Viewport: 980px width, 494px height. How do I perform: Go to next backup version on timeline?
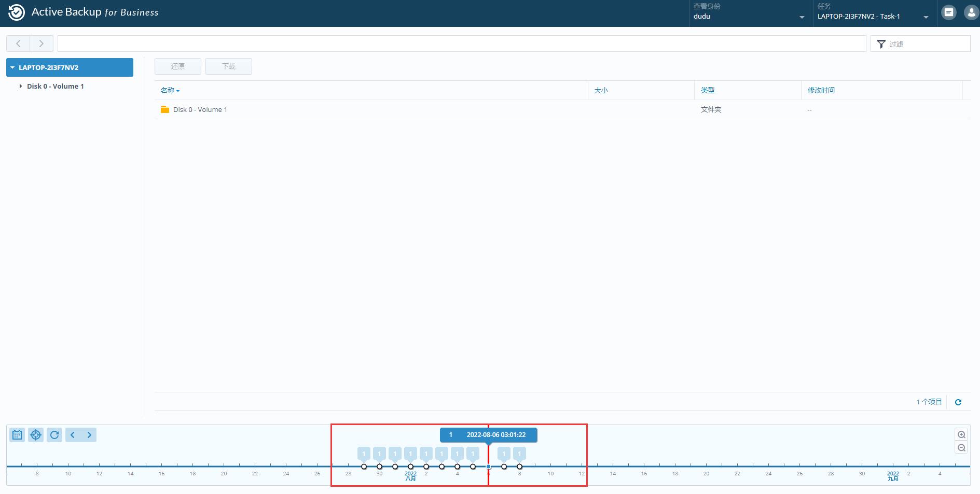pos(89,435)
